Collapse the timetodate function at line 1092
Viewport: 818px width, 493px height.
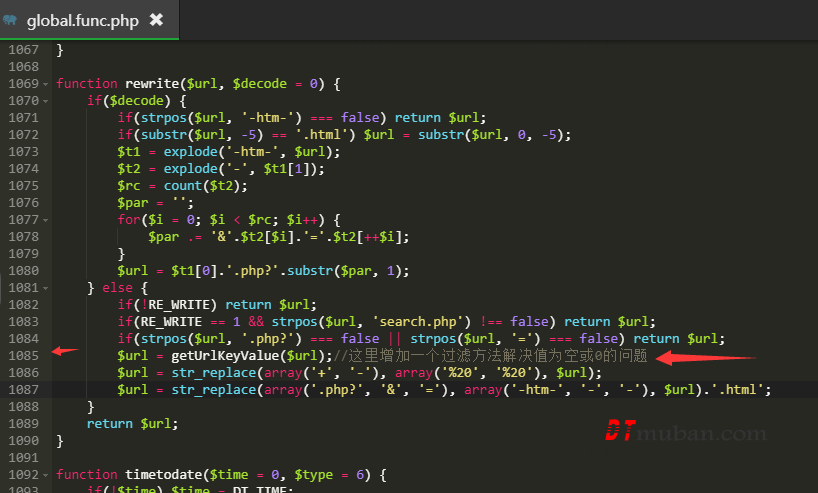pyautogui.click(x=45, y=475)
